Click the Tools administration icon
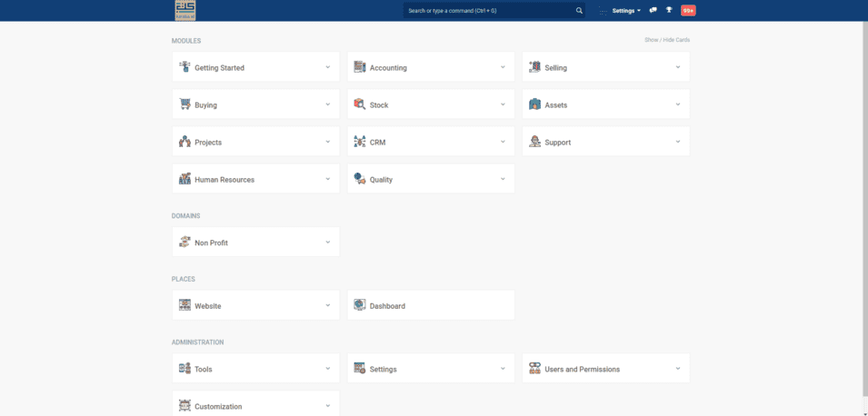 click(x=185, y=368)
